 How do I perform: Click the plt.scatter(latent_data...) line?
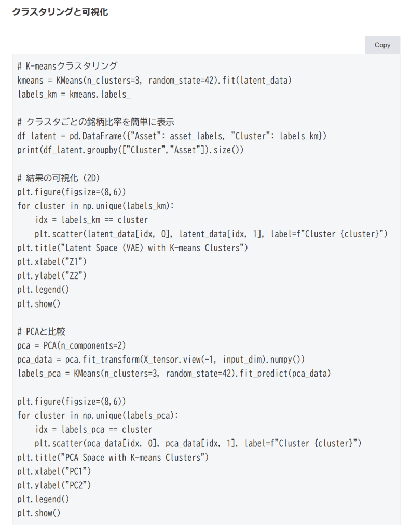(211, 234)
